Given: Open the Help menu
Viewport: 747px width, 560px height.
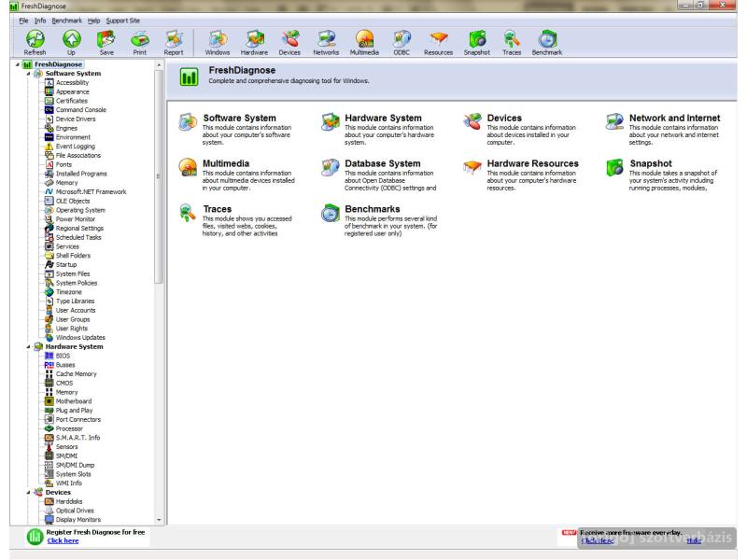Looking at the screenshot, I should pyautogui.click(x=94, y=21).
